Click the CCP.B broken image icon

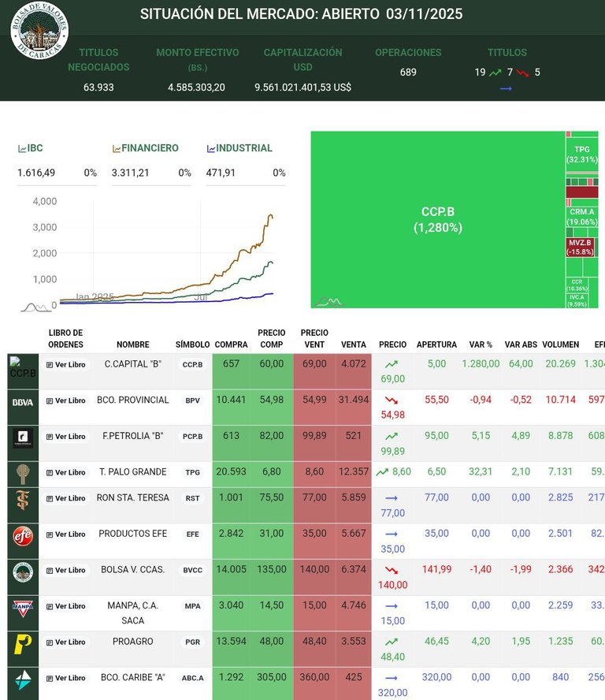23,368
